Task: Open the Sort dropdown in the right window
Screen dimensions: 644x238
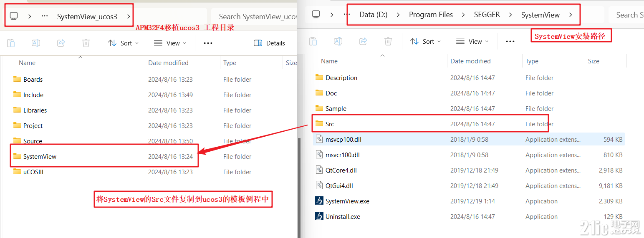Action: click(425, 41)
